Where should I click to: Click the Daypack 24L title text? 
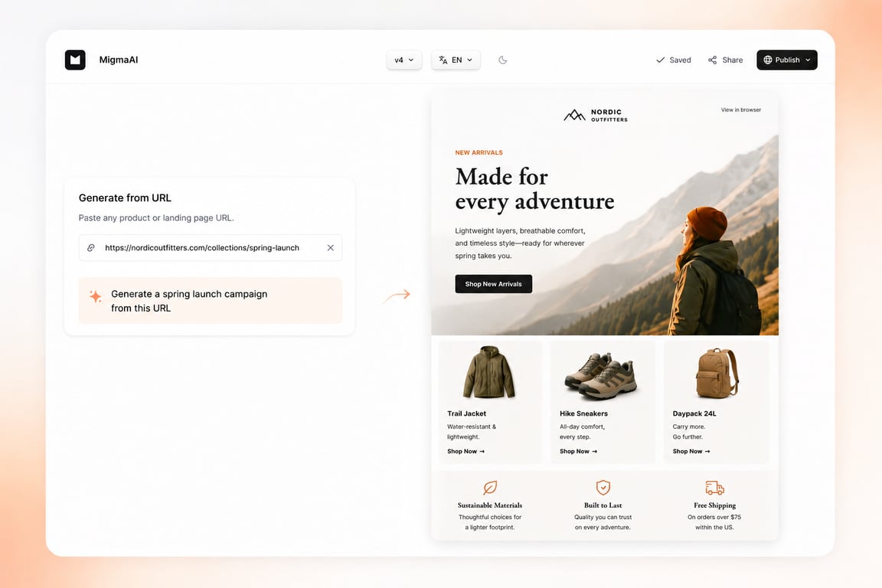694,413
